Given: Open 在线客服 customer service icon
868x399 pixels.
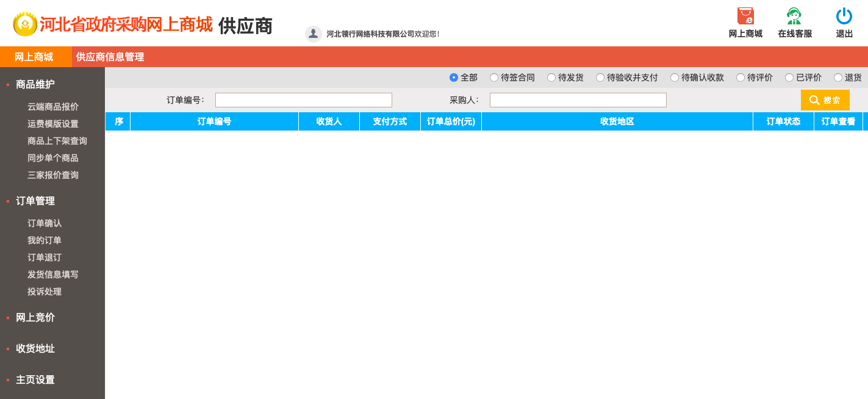Looking at the screenshot, I should 794,16.
